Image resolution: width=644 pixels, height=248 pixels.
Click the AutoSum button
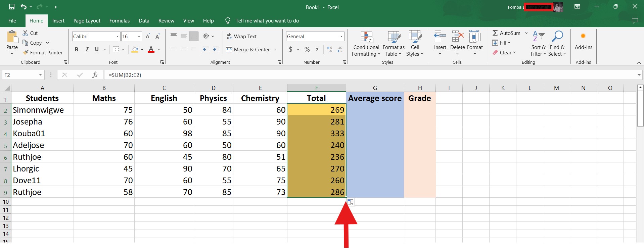click(x=506, y=33)
